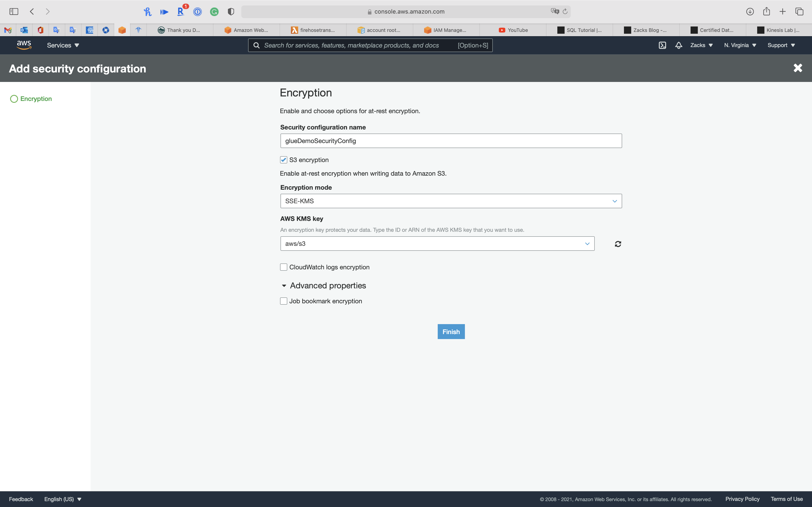This screenshot has height=507, width=812.
Task: Enable CloudWatch logs encryption
Action: pos(283,267)
